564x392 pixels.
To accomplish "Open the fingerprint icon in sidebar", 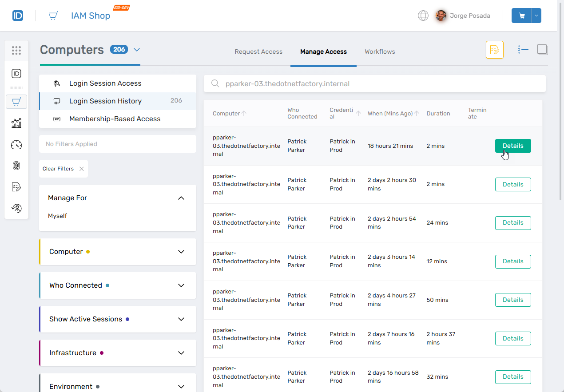I will point(16,166).
